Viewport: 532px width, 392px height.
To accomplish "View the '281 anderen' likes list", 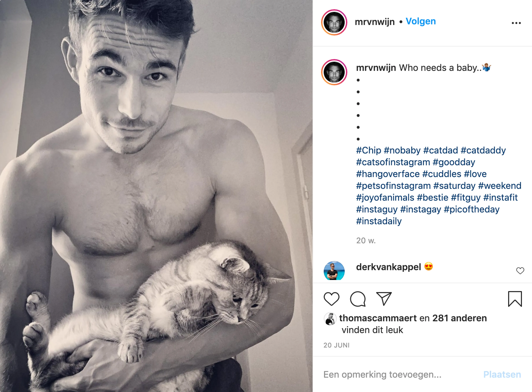I will tap(459, 318).
